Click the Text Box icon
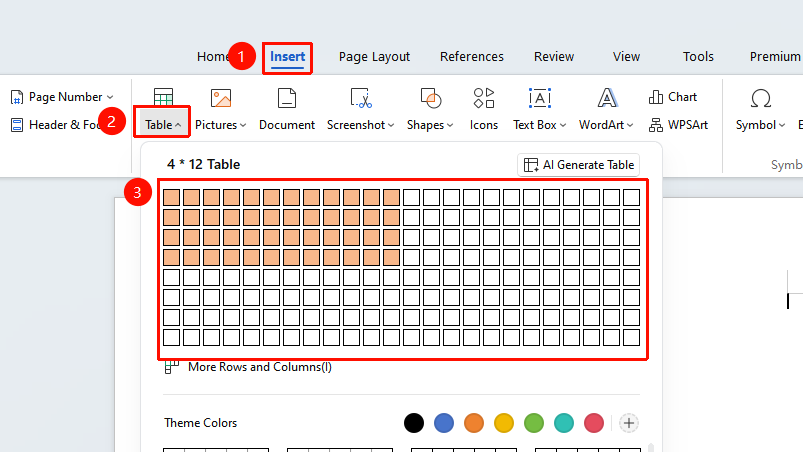Image resolution: width=803 pixels, height=452 pixels. pyautogui.click(x=539, y=98)
